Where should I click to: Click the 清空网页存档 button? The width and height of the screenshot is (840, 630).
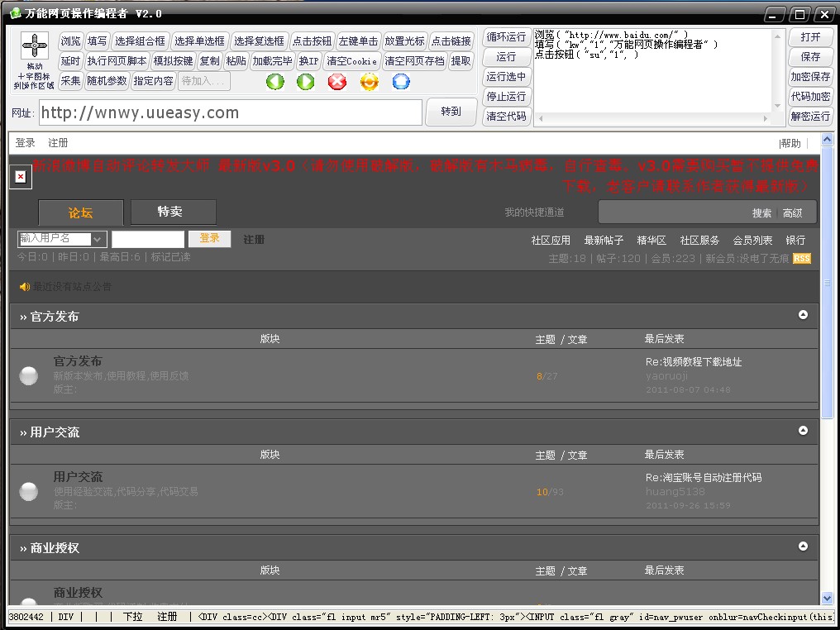[415, 61]
